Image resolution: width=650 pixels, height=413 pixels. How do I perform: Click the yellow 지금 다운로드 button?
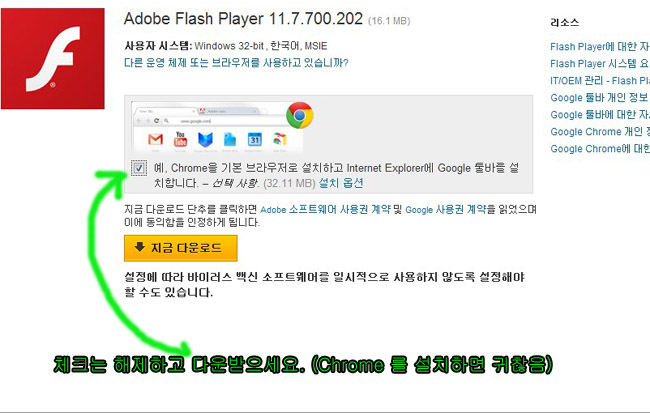coord(181,248)
